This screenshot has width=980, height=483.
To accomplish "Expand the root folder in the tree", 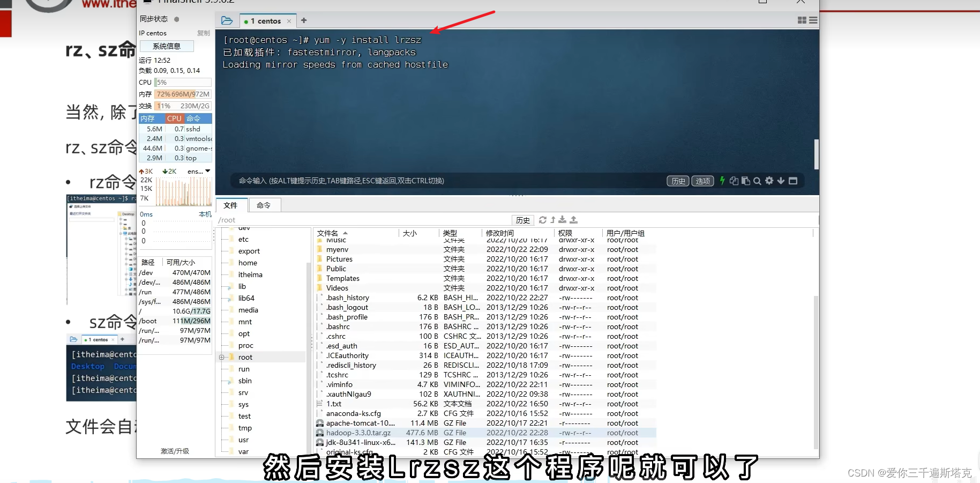I will pos(222,356).
